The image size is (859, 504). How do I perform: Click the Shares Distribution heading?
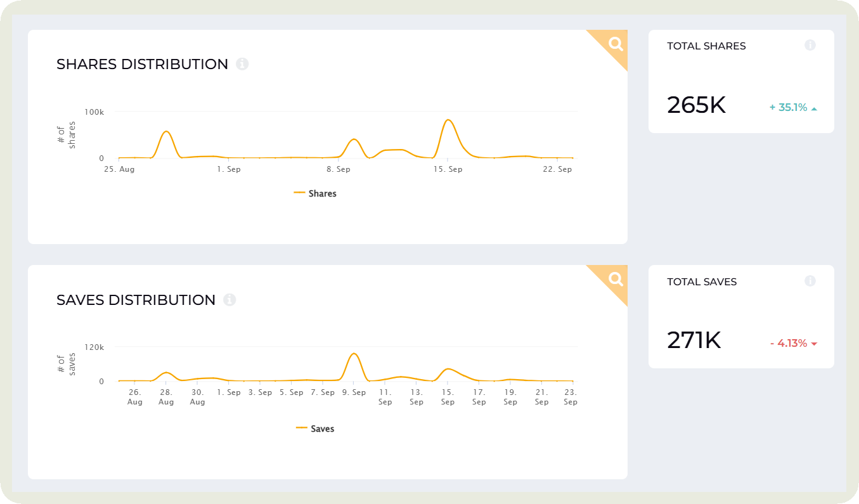142,64
